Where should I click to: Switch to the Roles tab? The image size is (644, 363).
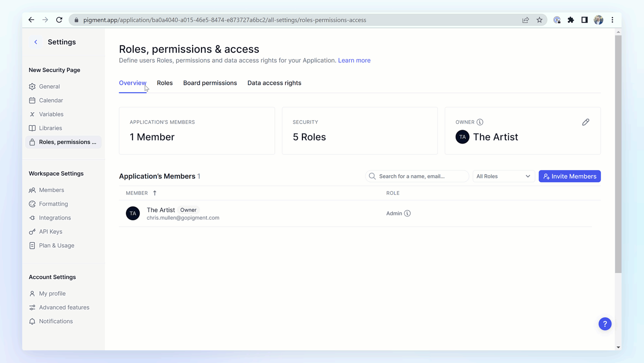pos(165,83)
